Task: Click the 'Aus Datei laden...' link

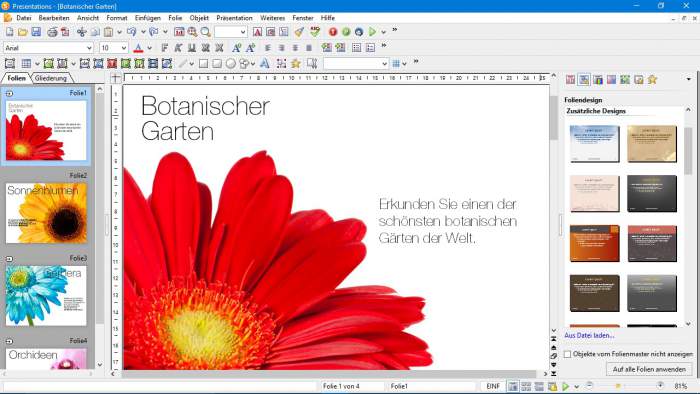Action: click(x=589, y=335)
